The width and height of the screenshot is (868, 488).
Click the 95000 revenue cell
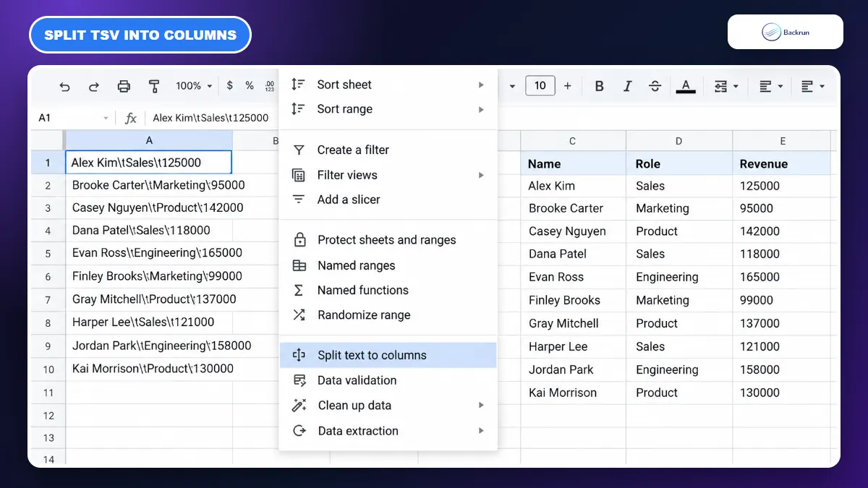782,208
